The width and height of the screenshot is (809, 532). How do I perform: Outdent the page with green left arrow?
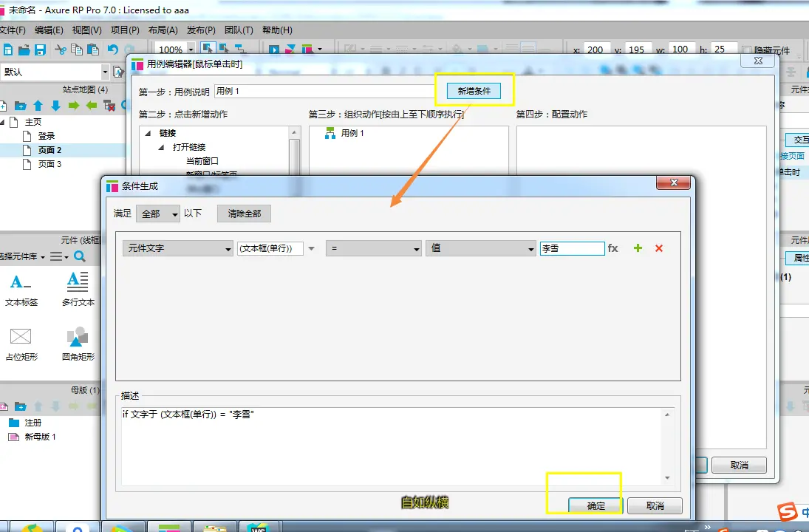(x=92, y=106)
